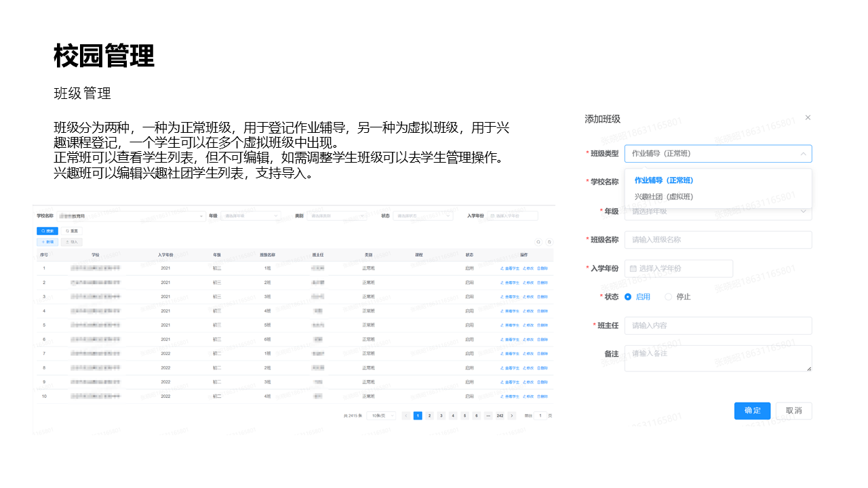
Task: Select page 1 in pagination
Action: [418, 415]
